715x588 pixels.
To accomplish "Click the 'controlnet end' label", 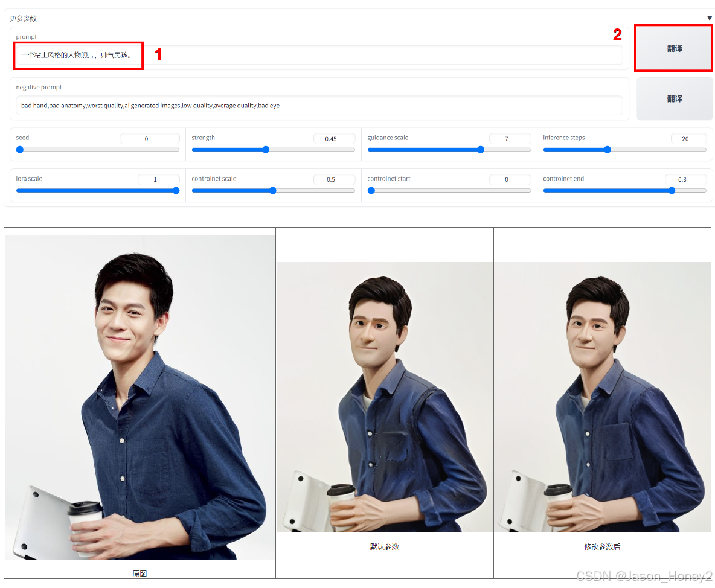I will 563,179.
